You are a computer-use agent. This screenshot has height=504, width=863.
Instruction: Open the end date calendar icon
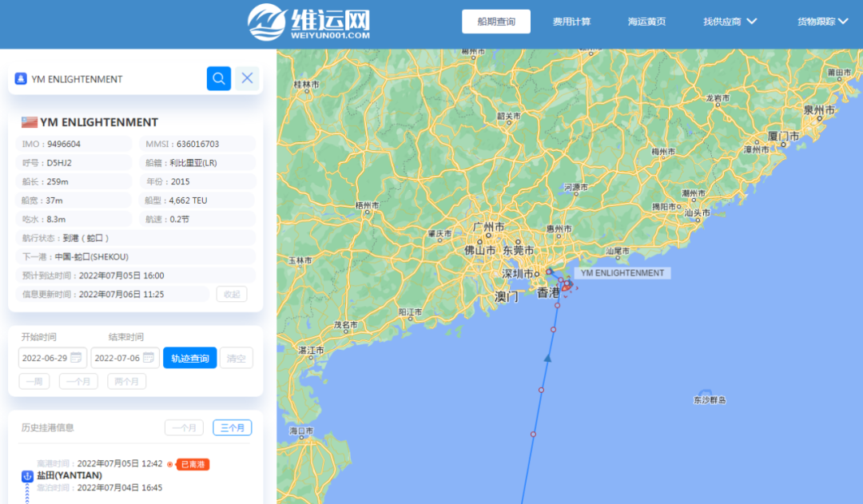pos(149,358)
